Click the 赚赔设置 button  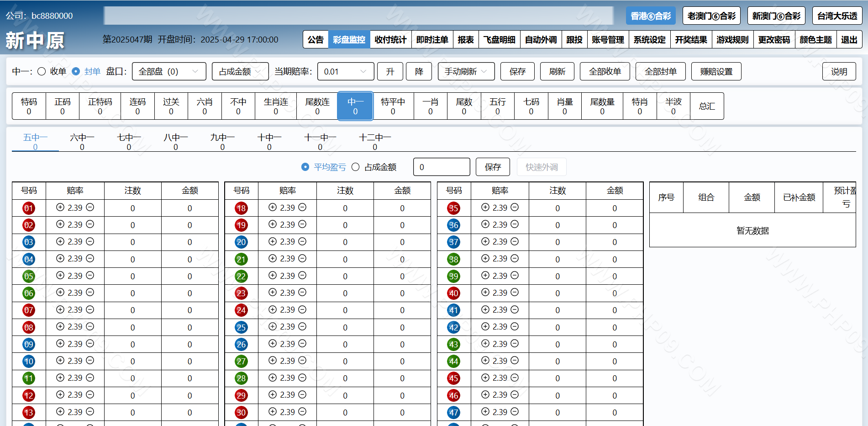[716, 71]
